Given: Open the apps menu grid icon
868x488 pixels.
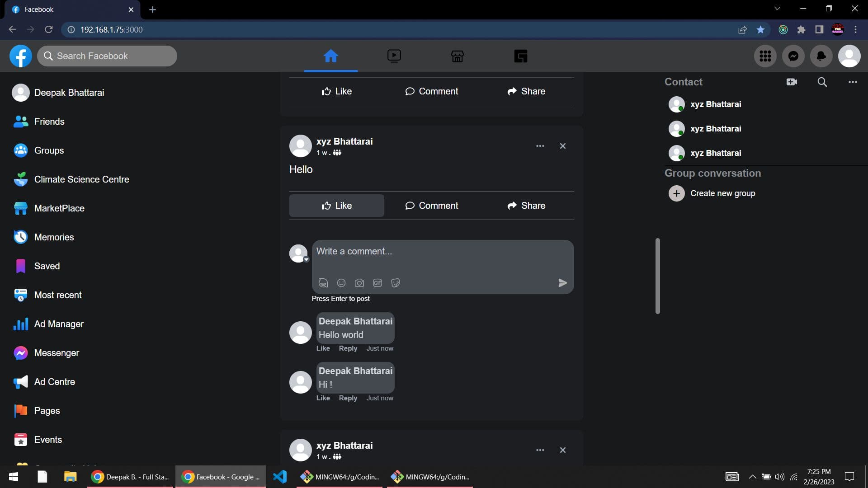Looking at the screenshot, I should pos(765,56).
